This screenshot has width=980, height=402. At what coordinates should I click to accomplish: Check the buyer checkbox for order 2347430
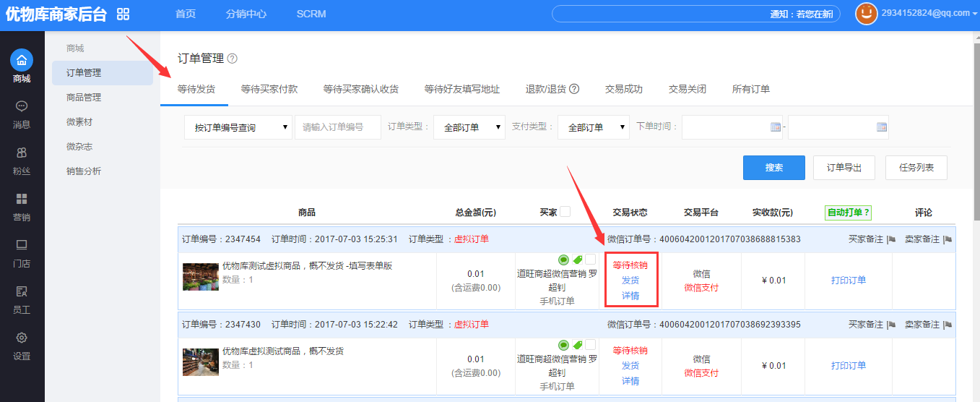(x=590, y=345)
